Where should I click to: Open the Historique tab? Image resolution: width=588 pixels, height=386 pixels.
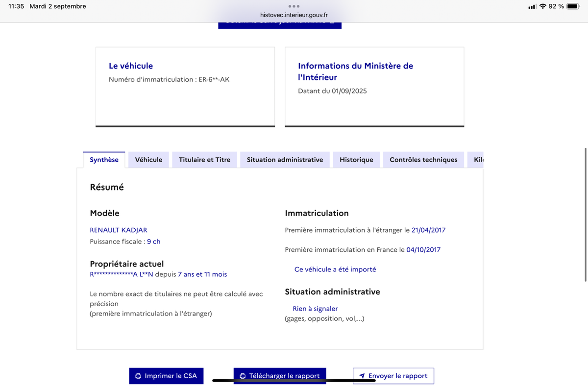coord(356,160)
